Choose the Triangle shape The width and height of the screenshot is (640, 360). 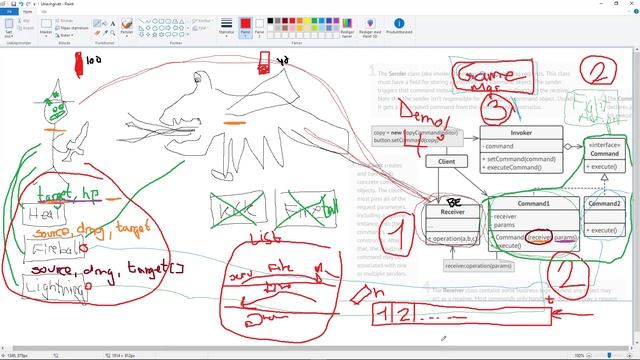[182, 21]
